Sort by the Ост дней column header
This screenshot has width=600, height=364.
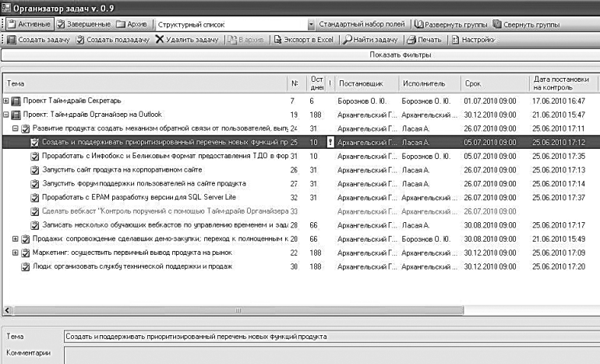click(316, 83)
